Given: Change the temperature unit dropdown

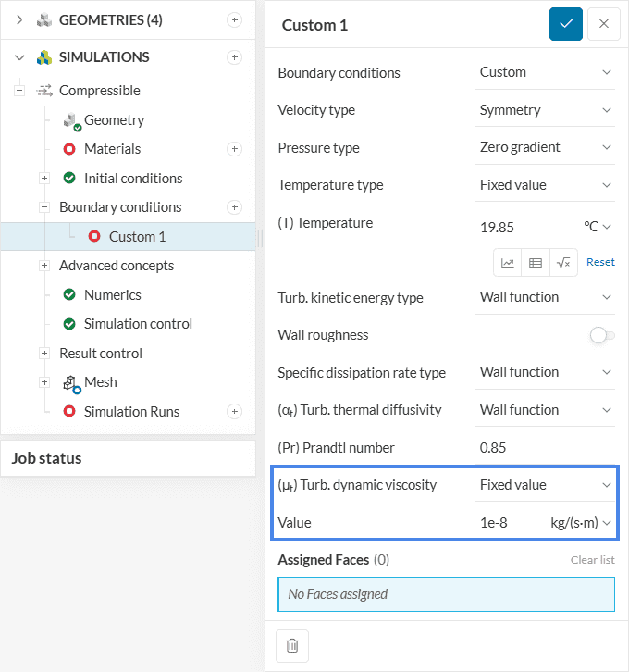Looking at the screenshot, I should (598, 225).
